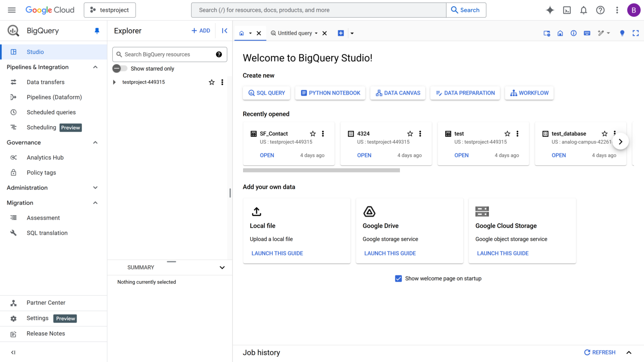Image resolution: width=644 pixels, height=362 pixels.
Task: Open the test_database dataset
Action: coord(558,155)
